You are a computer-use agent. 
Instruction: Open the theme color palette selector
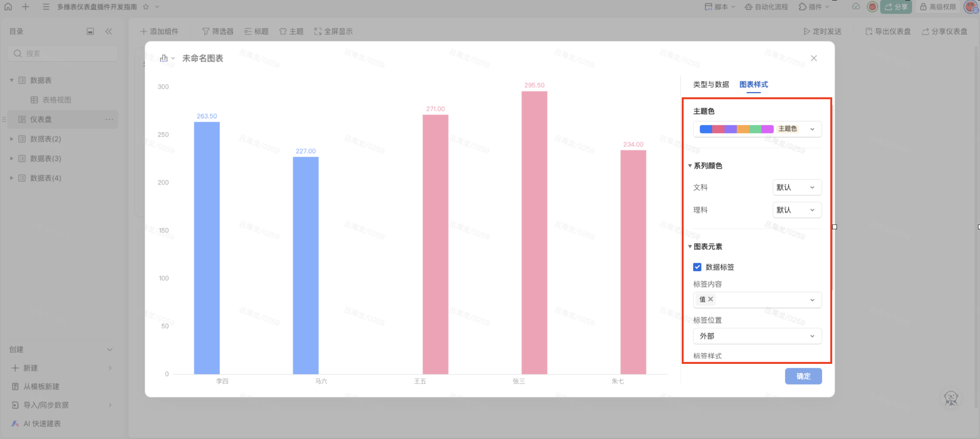coord(757,129)
